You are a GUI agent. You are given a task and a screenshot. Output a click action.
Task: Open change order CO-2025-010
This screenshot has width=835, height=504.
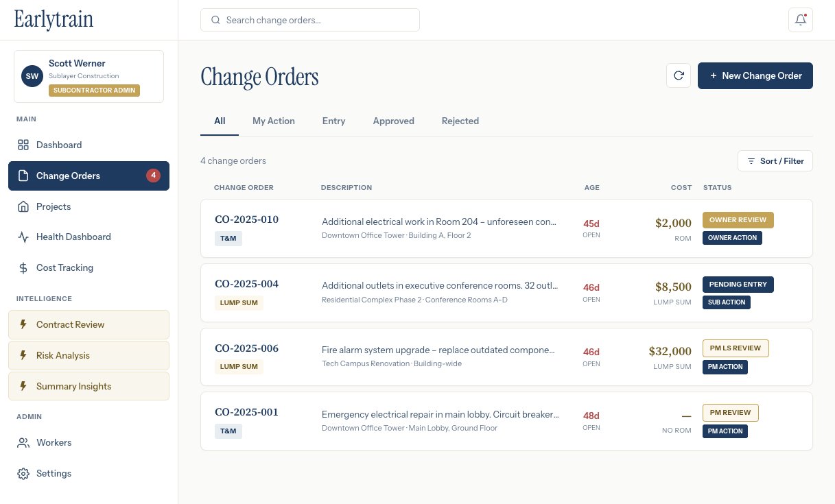click(x=246, y=219)
